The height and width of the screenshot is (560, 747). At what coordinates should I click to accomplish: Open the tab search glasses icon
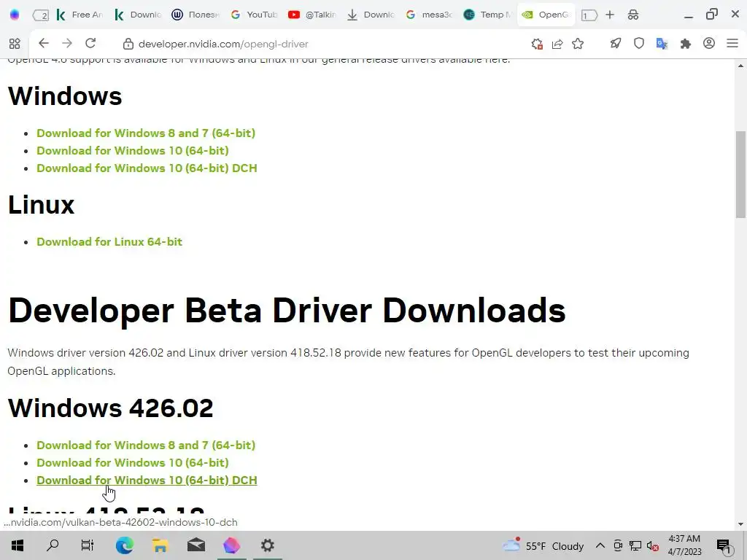(633, 15)
